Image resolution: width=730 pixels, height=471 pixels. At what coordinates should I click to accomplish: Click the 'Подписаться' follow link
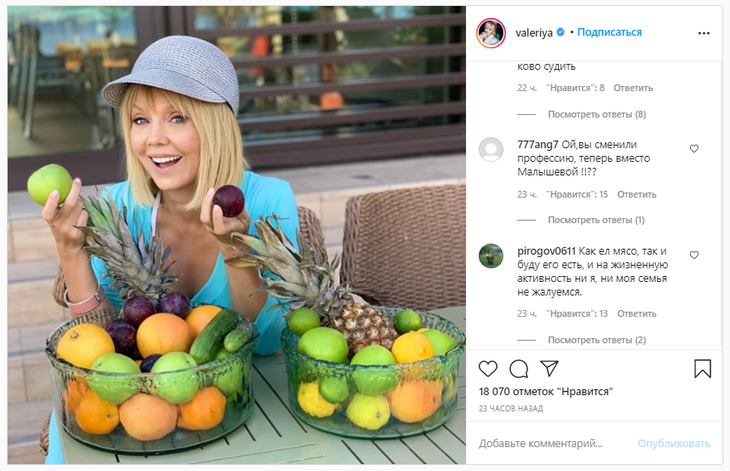point(609,33)
